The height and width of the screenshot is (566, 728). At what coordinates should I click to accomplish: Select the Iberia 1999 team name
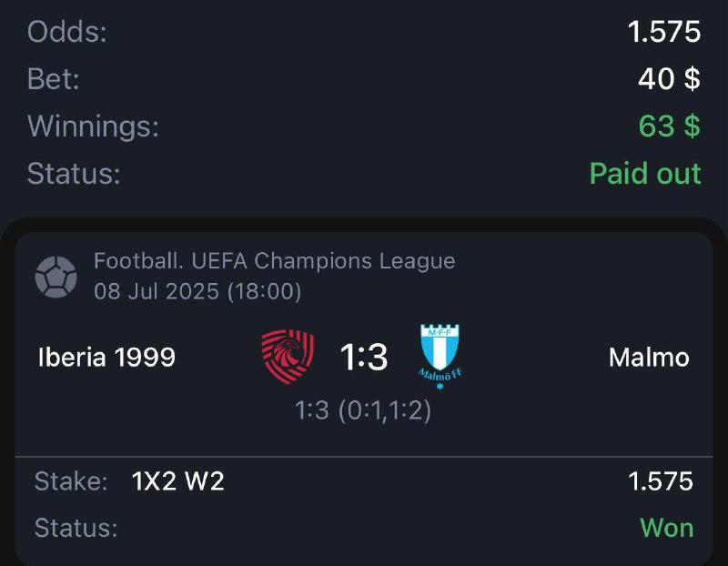pos(106,358)
